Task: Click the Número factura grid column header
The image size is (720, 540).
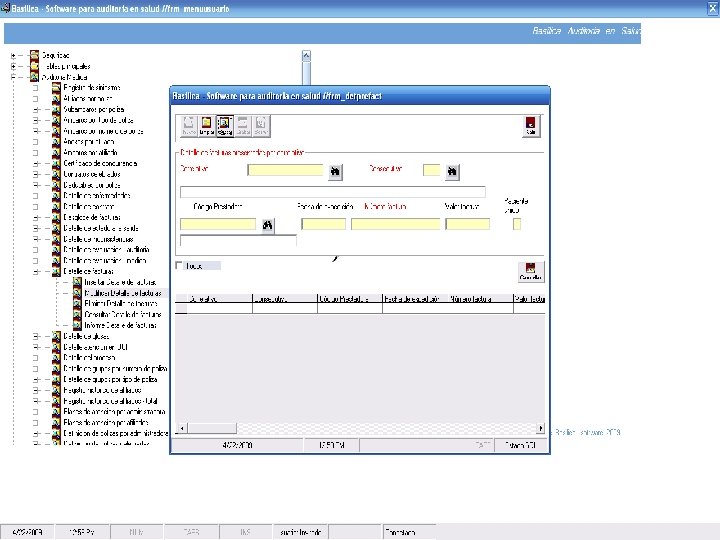Action: pos(481,298)
